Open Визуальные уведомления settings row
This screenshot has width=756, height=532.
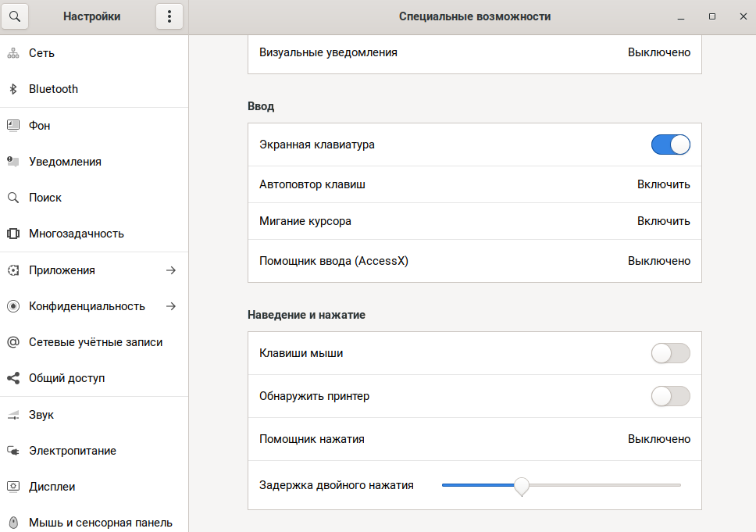coord(474,52)
